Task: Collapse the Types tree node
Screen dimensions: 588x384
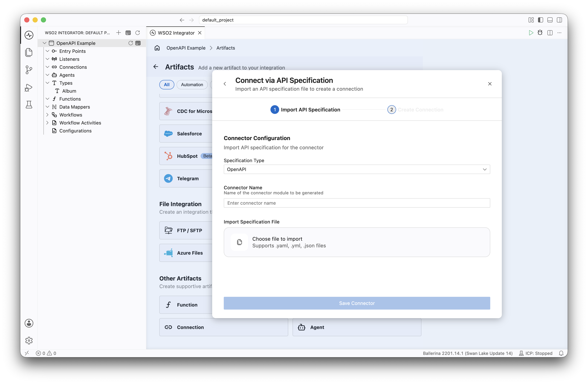Action: [x=47, y=83]
